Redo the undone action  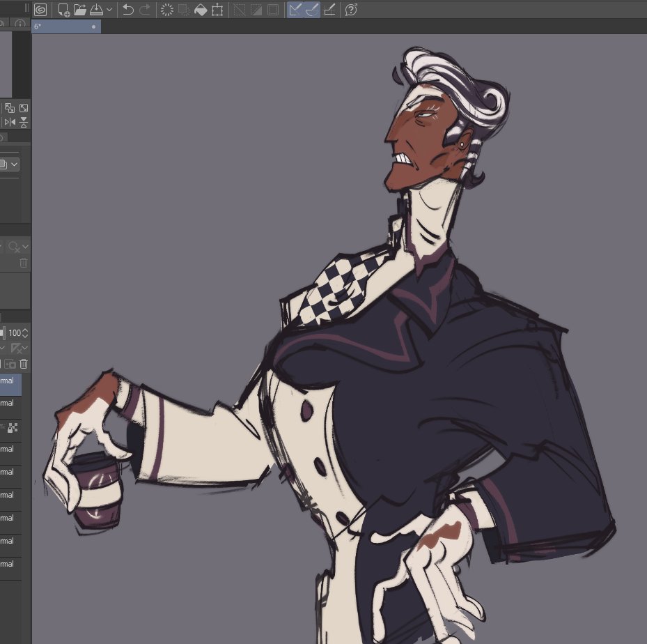[x=145, y=10]
